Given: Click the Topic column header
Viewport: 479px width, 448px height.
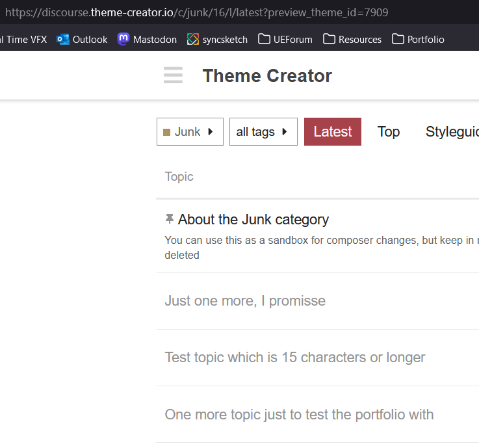Looking at the screenshot, I should [179, 177].
